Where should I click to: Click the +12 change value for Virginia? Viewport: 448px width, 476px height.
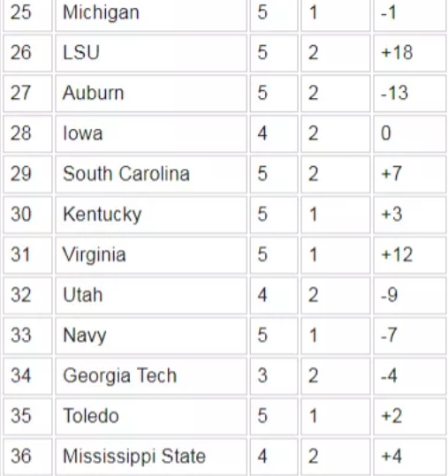pos(397,254)
